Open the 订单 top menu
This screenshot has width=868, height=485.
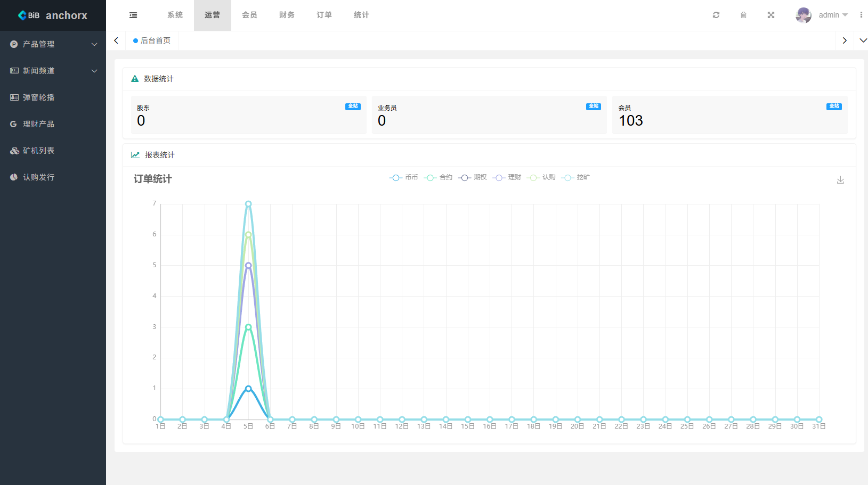coord(324,15)
